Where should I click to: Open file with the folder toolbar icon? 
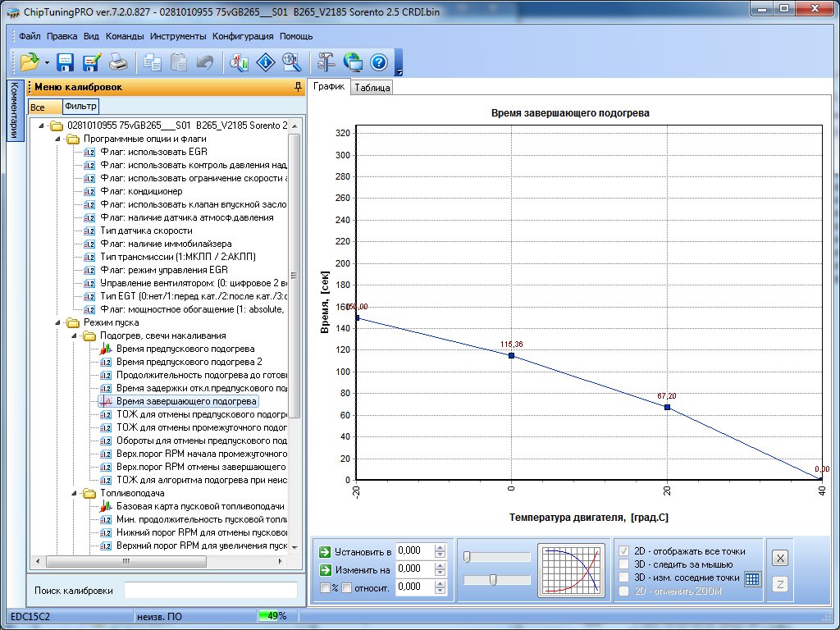[30, 62]
